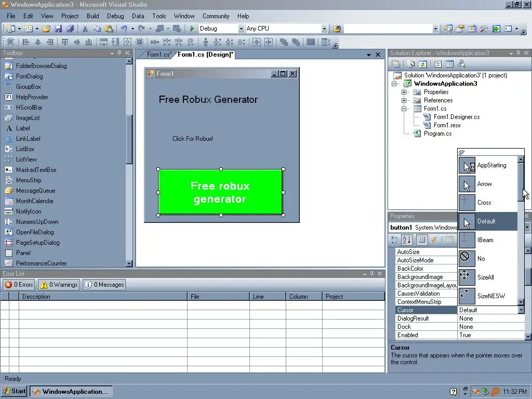
Task: Click the Make Same Width layout icon
Action: point(103,42)
